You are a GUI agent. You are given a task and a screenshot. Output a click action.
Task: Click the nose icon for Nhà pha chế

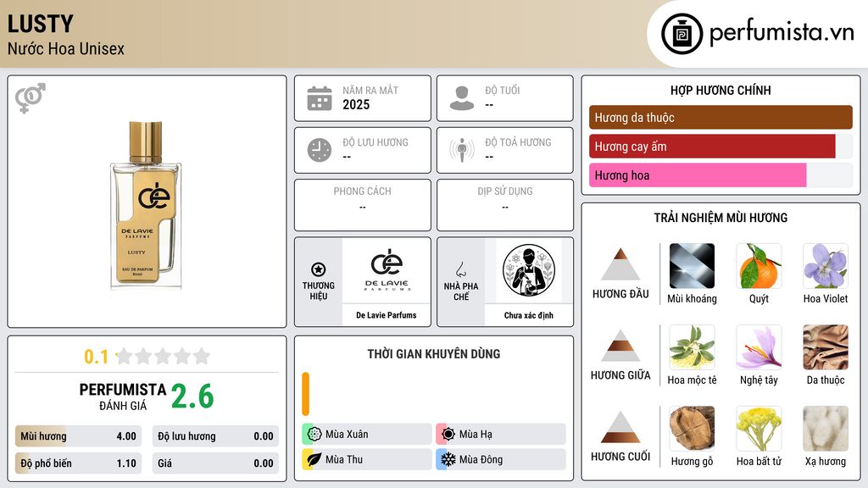pyautogui.click(x=460, y=269)
